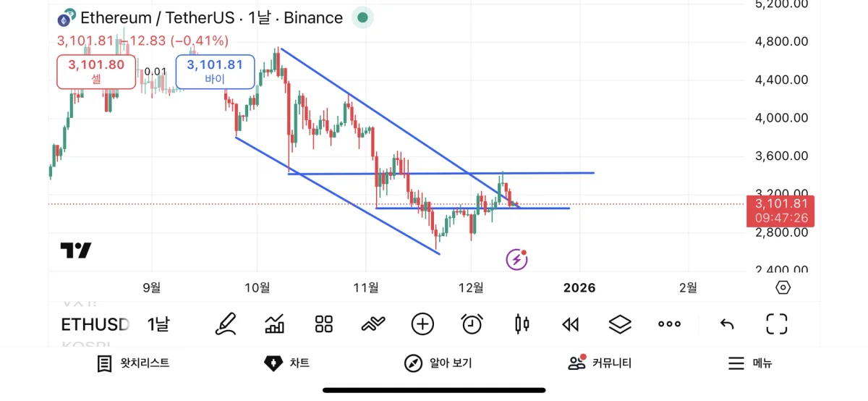Open the candlestick chart type selector

[x=522, y=324]
